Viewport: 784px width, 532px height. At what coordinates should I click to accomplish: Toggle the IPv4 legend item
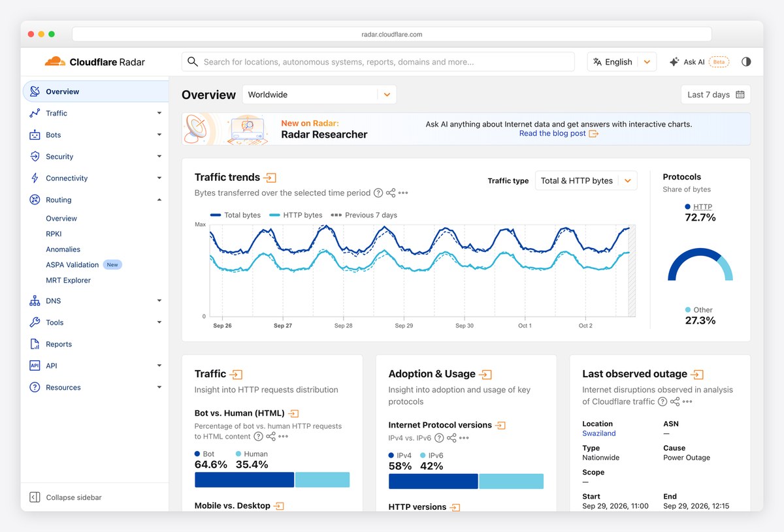coord(400,456)
